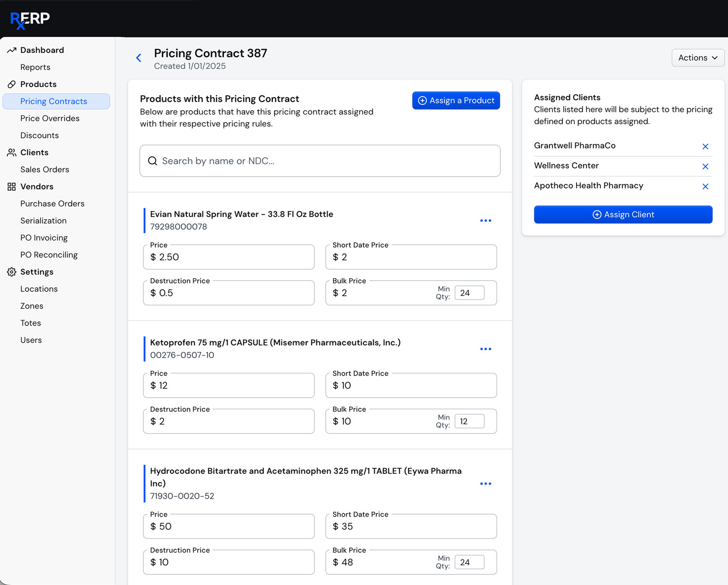The image size is (728, 585).
Task: Remove Grantwell PharmaCo with its X icon
Action: click(x=705, y=146)
